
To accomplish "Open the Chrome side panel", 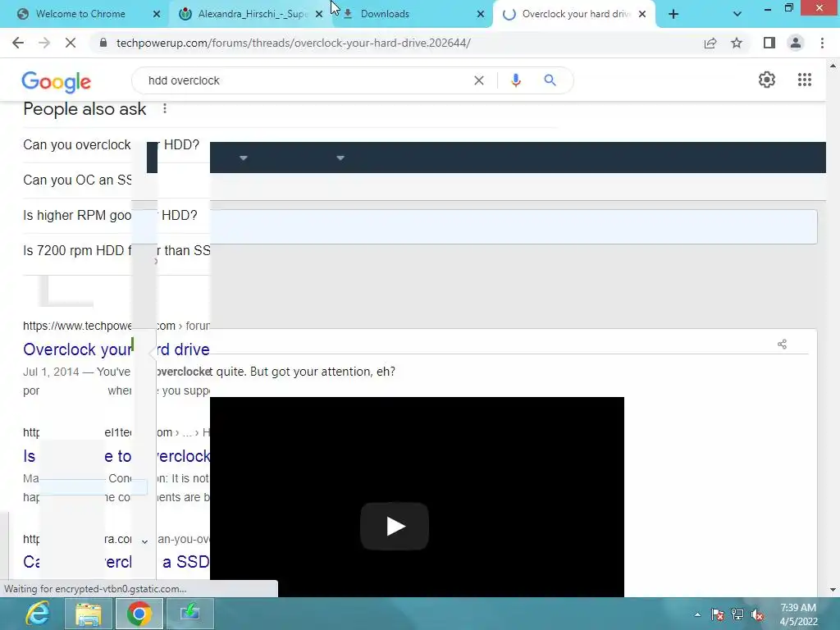I will click(x=769, y=43).
